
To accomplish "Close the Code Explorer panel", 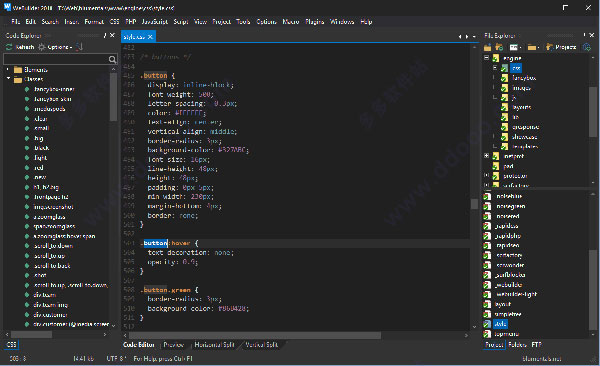I will click(112, 35).
